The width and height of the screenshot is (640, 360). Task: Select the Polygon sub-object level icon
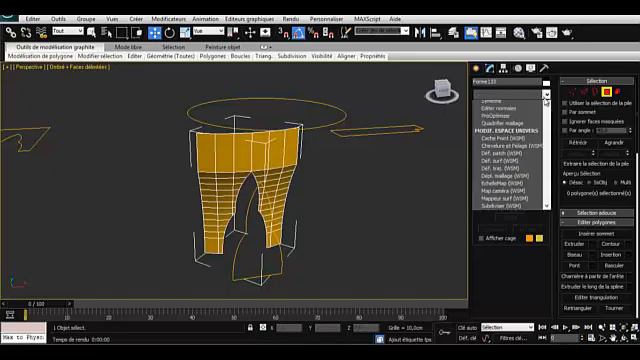[607, 92]
